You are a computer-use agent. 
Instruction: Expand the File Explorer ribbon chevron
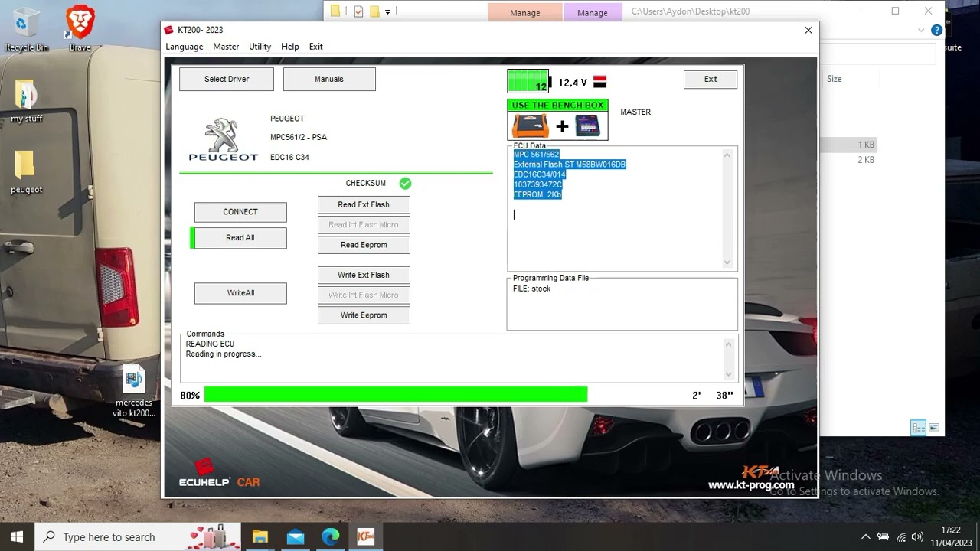tap(921, 31)
